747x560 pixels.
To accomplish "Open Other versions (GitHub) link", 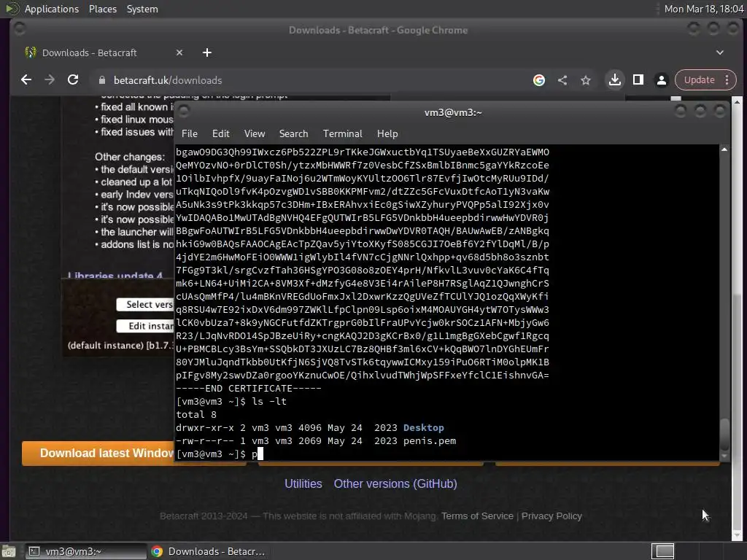I will coord(395,484).
